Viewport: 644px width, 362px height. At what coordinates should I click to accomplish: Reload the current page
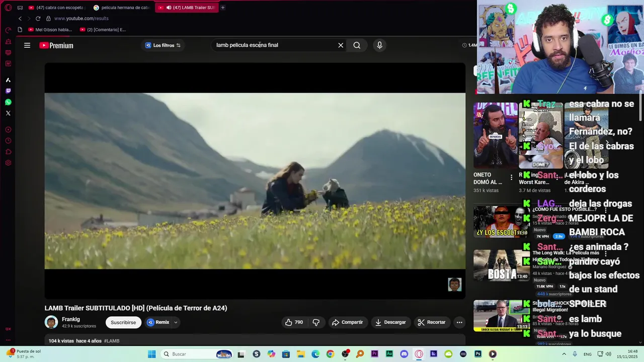pos(38,19)
